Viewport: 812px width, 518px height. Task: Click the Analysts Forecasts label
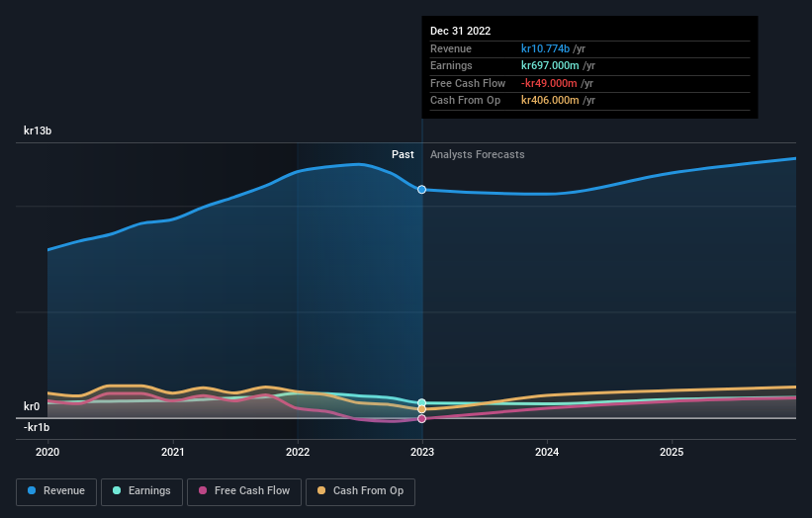477,154
